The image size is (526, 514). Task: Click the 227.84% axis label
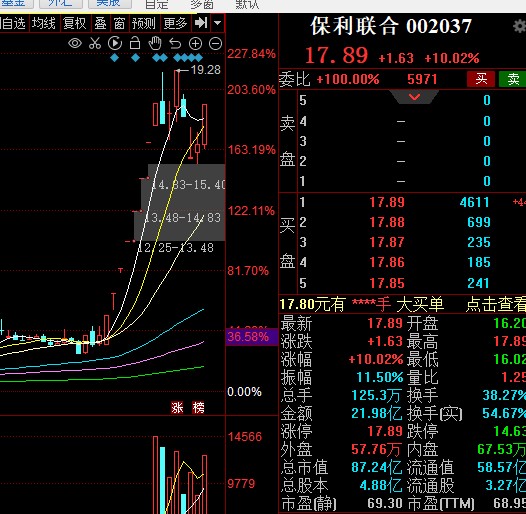[251, 54]
